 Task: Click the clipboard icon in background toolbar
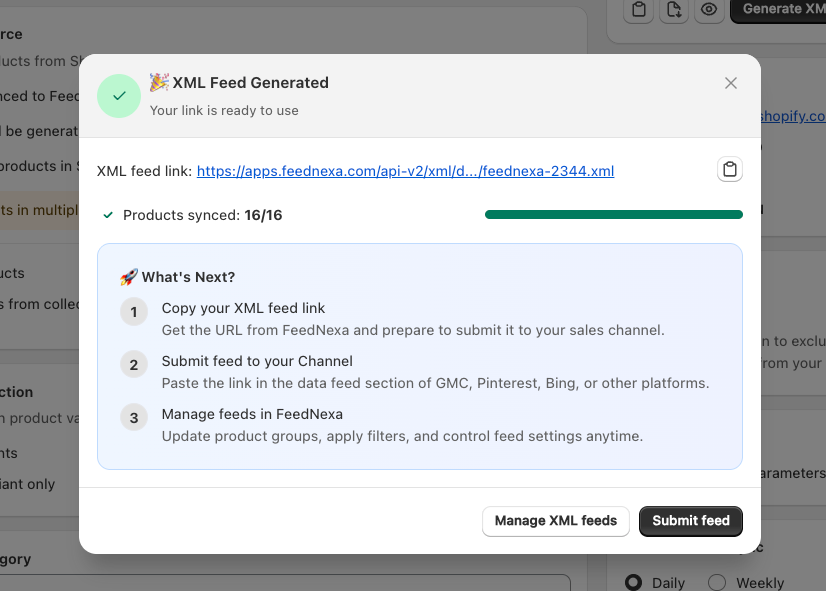point(638,9)
